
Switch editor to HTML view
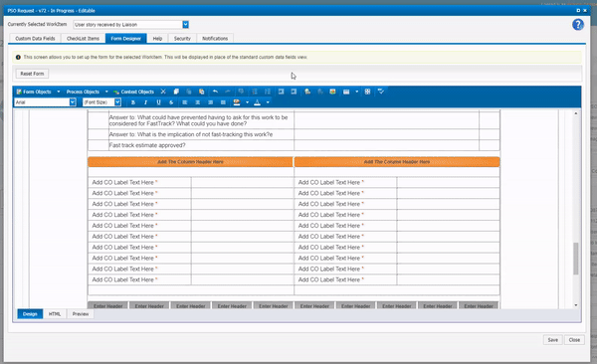[55, 314]
